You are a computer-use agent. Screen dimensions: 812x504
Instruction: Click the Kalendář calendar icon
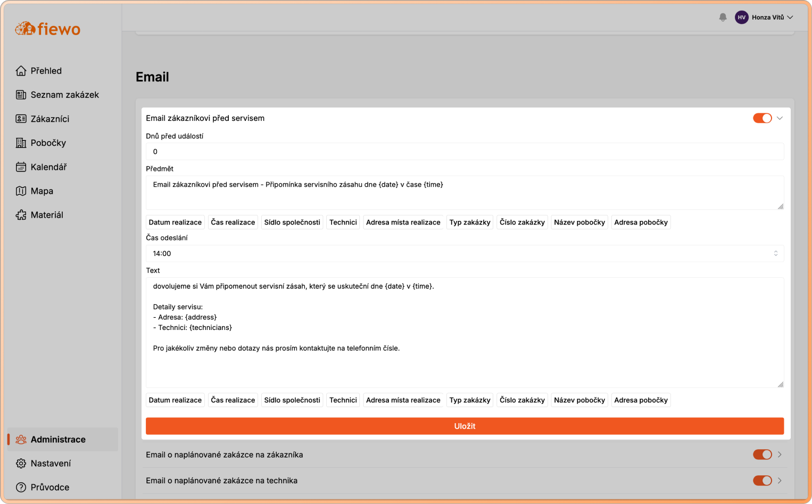(21, 167)
